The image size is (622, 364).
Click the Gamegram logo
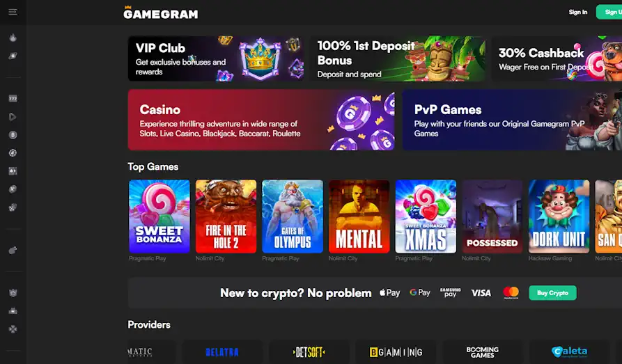pyautogui.click(x=161, y=13)
